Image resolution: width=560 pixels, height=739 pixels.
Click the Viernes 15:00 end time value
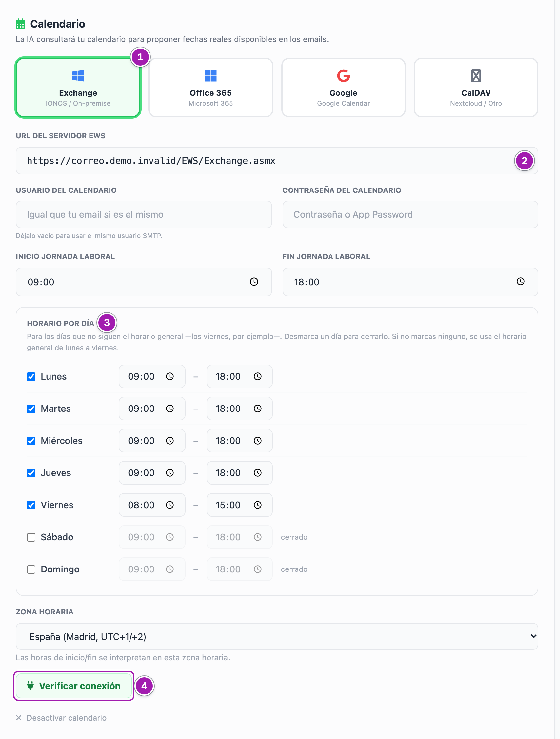coord(228,505)
